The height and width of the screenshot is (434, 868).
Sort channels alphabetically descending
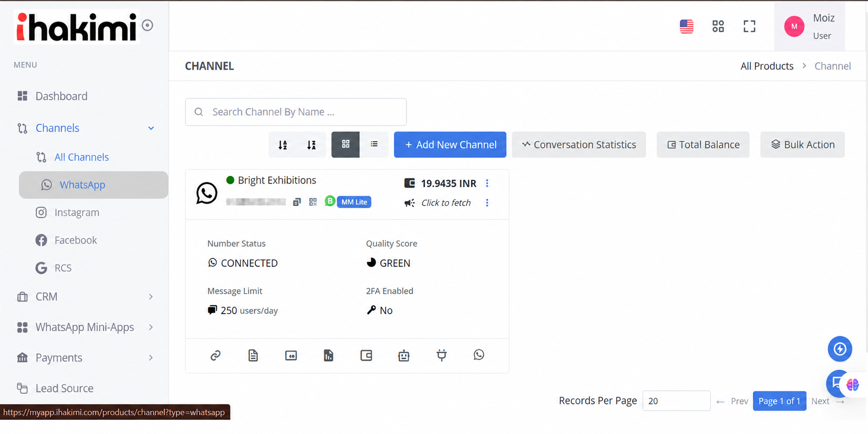[x=311, y=145]
